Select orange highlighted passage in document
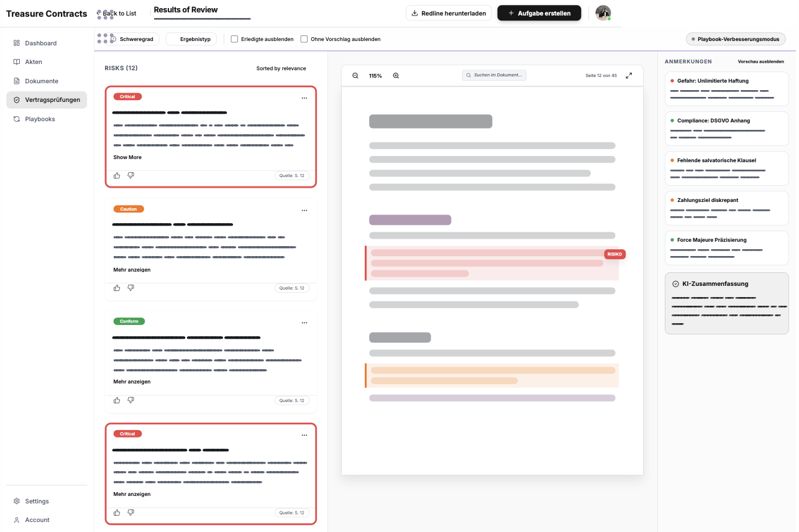Screen dimensions: 799x532 491,375
